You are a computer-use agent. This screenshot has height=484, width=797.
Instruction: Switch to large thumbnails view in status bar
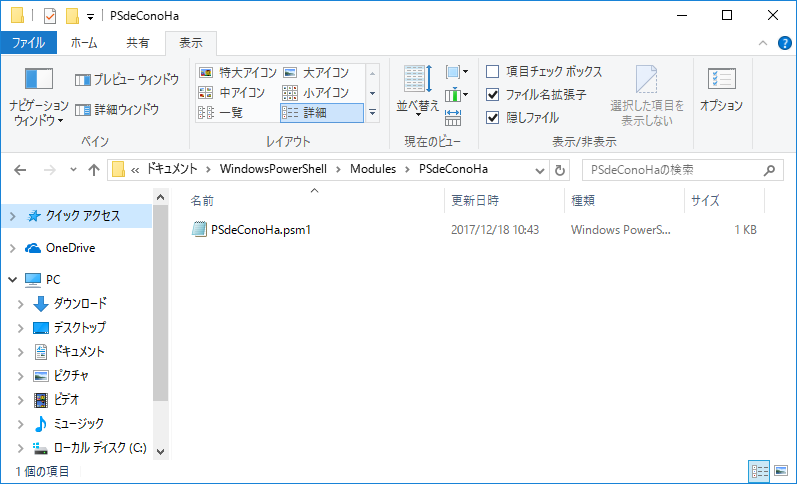tap(780, 471)
